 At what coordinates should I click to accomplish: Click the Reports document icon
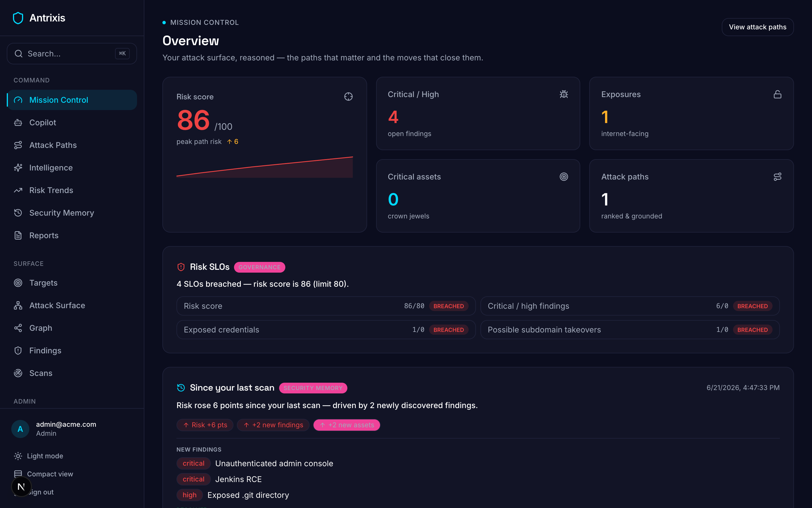[x=18, y=236]
